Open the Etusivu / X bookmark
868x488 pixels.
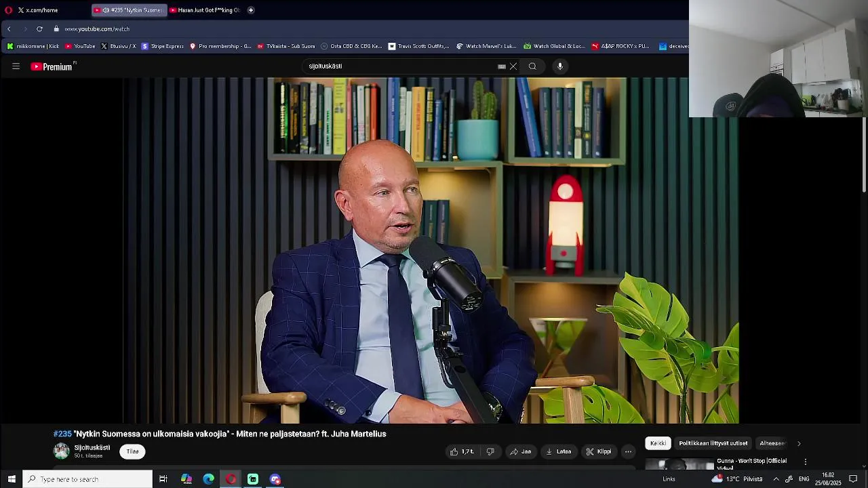tap(118, 46)
